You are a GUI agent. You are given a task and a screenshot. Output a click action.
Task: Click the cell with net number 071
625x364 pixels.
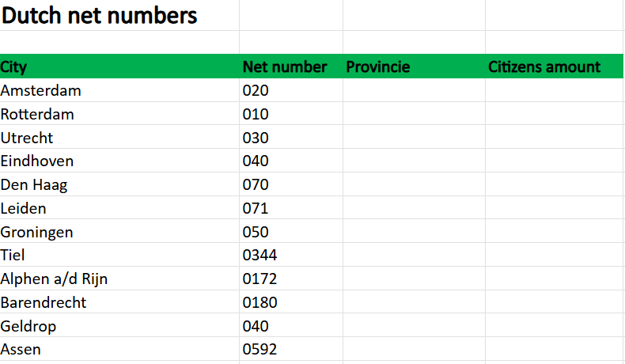[291, 207]
